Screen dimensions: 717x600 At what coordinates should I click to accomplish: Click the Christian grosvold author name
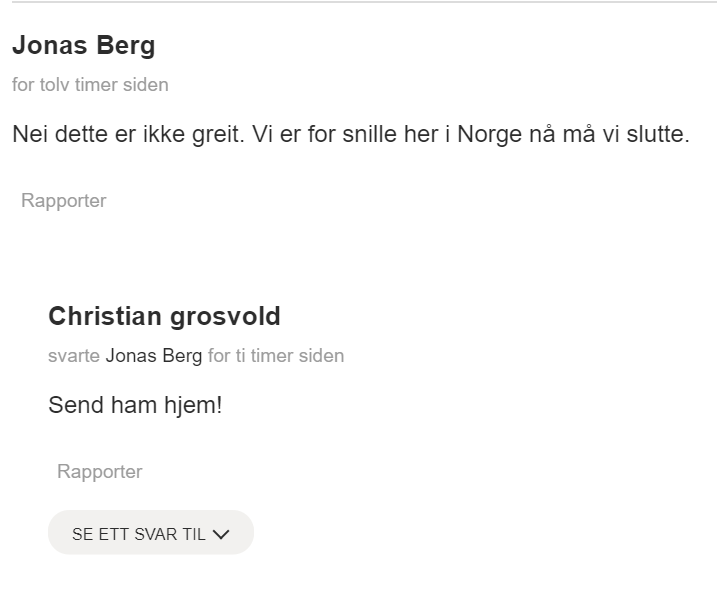click(x=164, y=317)
